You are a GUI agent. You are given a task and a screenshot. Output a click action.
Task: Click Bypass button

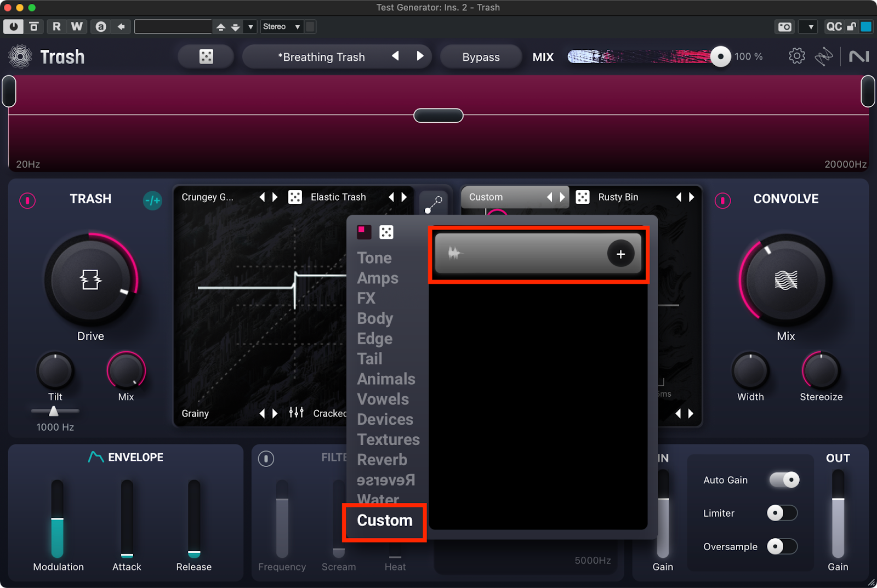(481, 57)
